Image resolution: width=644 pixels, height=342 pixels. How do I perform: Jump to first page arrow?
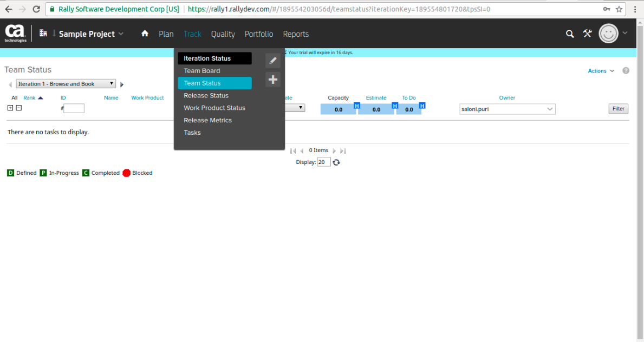[293, 151]
